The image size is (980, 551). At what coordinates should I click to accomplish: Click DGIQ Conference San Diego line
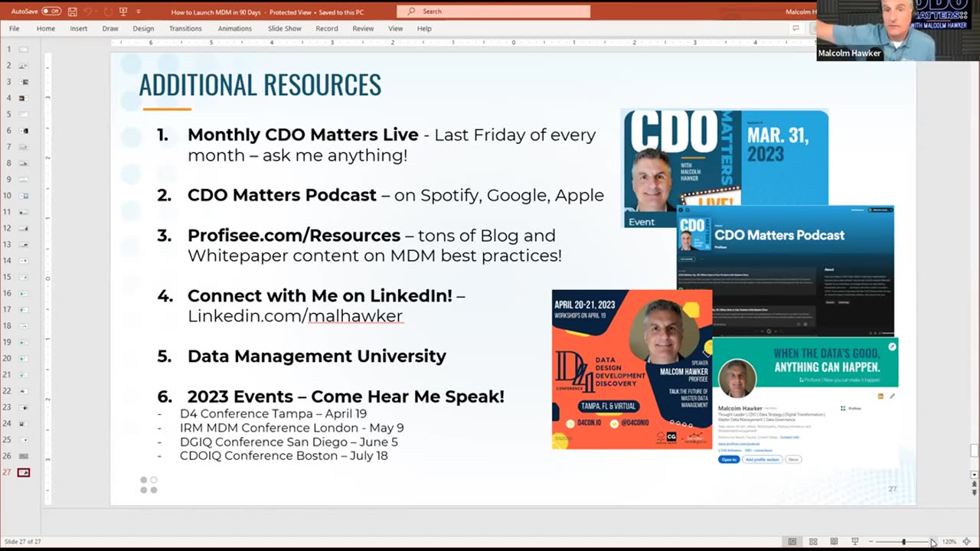pyautogui.click(x=289, y=442)
